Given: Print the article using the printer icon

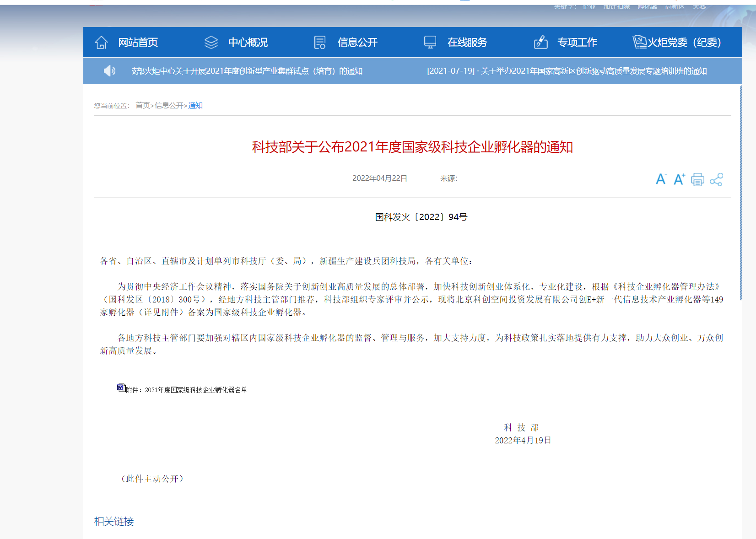Looking at the screenshot, I should 697,179.
